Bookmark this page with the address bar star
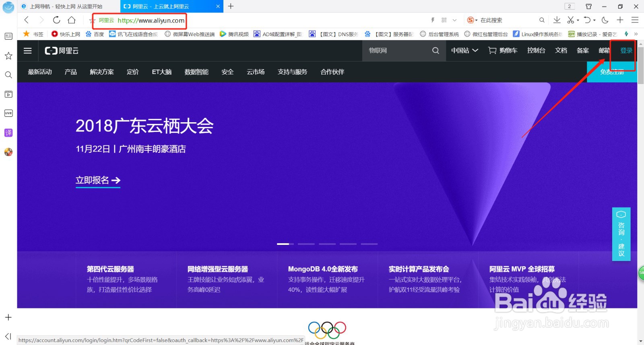 pos(92,21)
